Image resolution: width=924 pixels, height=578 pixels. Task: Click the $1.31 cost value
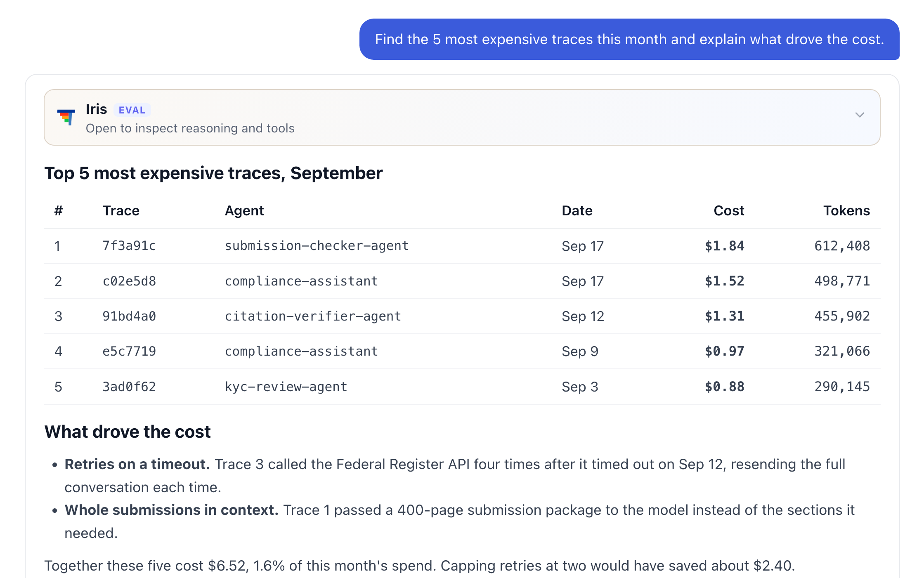[x=724, y=316]
